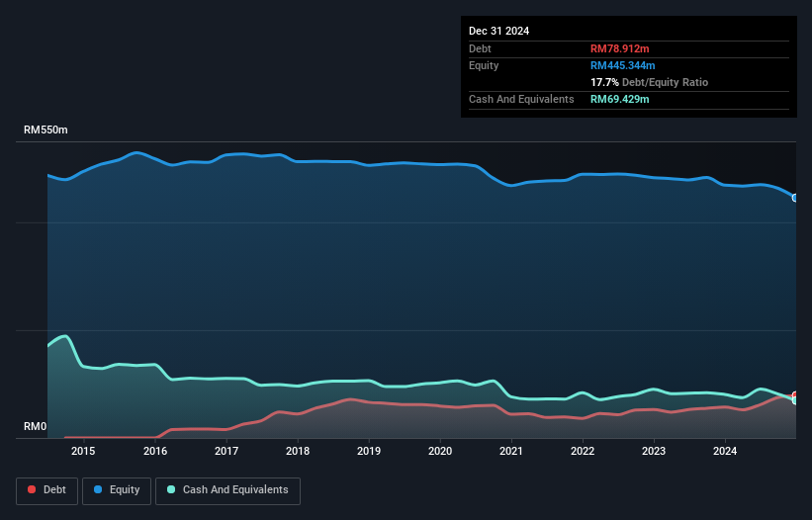812x520 pixels.
Task: Click the RM78.912m debt value
Action: pos(619,48)
